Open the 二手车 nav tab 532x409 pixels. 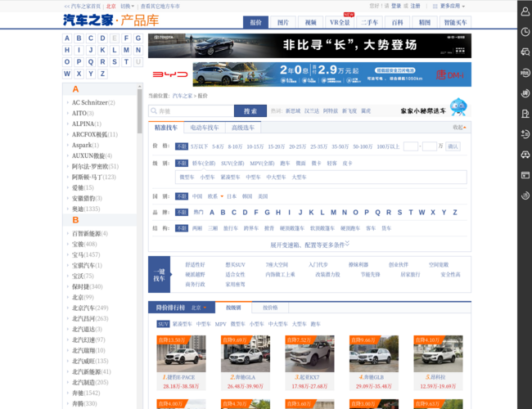[x=369, y=22]
